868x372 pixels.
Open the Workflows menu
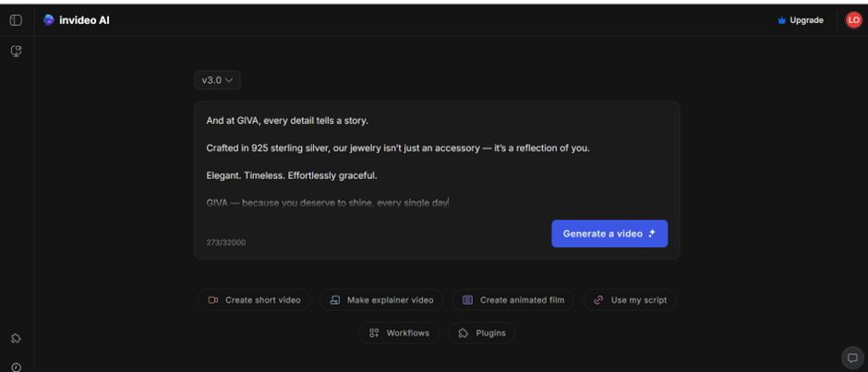pos(399,332)
